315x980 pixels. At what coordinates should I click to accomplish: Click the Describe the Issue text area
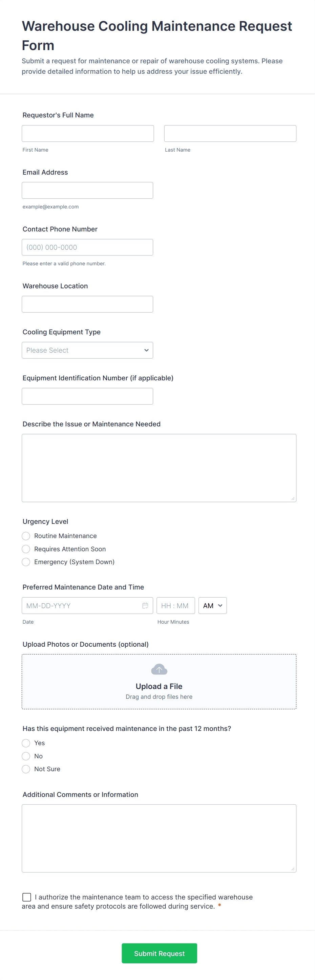[x=159, y=468]
